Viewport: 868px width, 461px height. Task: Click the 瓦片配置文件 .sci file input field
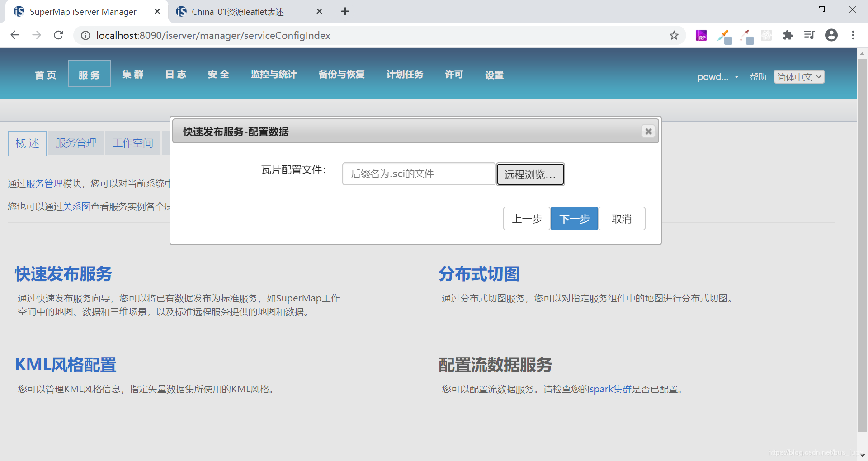419,174
